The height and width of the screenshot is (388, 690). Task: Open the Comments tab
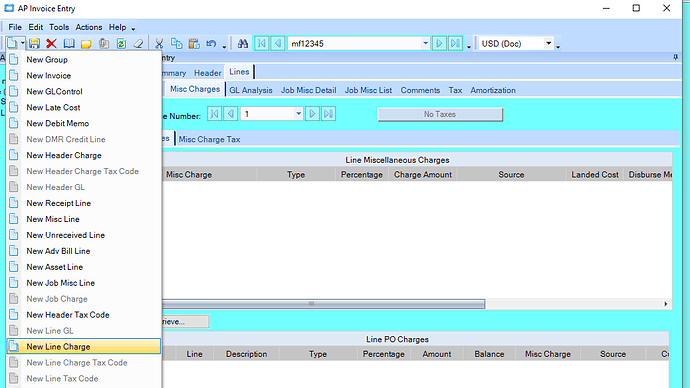pyautogui.click(x=420, y=90)
